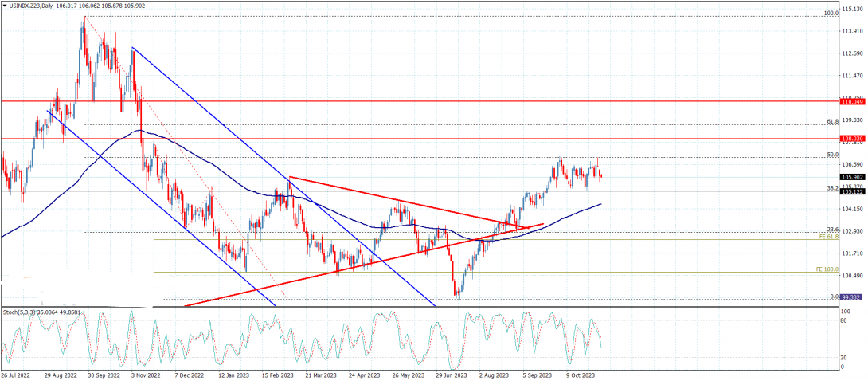Click the 15 Feb 2023 date label
The width and height of the screenshot is (868, 381).
[279, 375]
